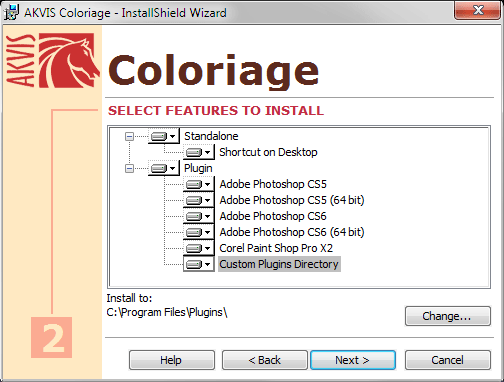The height and width of the screenshot is (382, 504).
Task: Close the InstallShield Wizard window
Action: coord(478,10)
